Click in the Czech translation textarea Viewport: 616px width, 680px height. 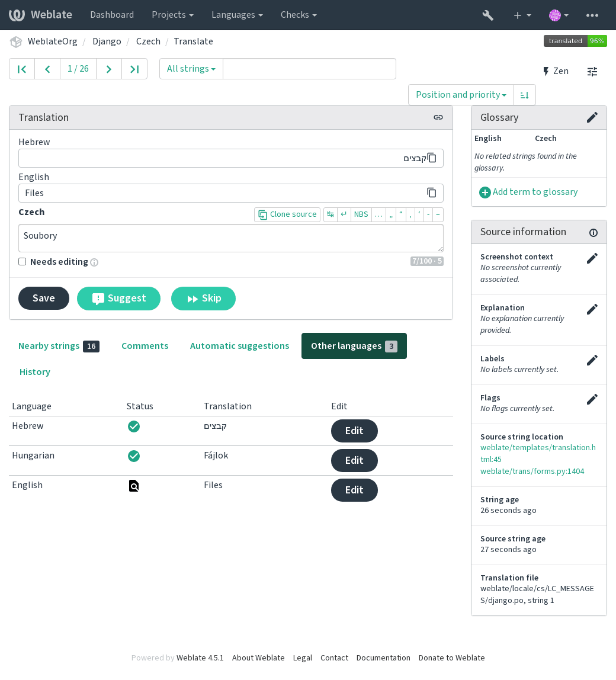tap(231, 238)
